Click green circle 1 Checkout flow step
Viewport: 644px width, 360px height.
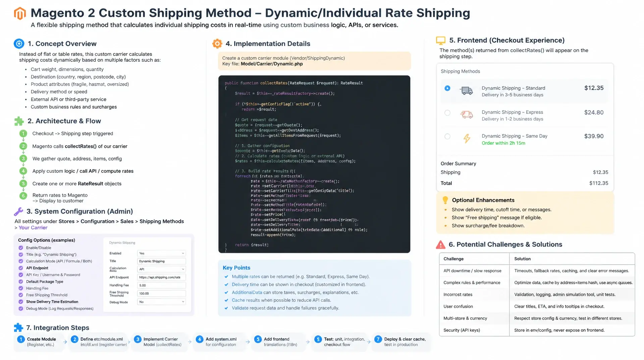[x=23, y=134]
